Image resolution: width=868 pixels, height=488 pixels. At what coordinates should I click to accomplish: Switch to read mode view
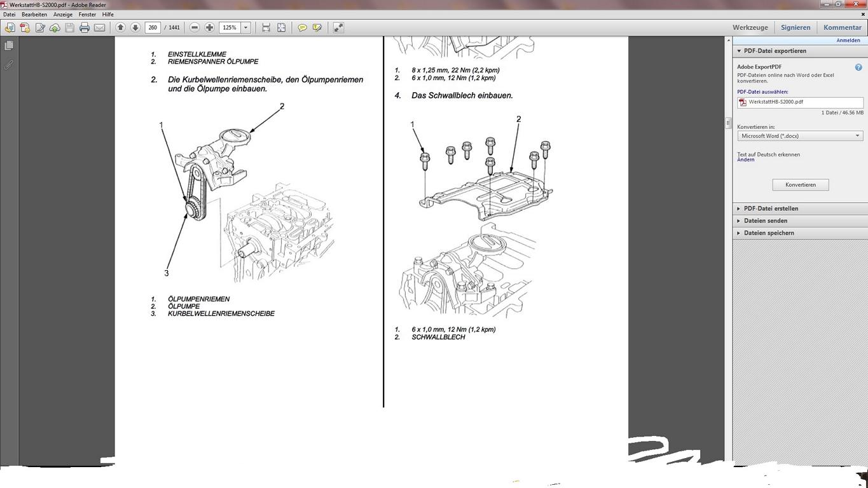point(338,27)
